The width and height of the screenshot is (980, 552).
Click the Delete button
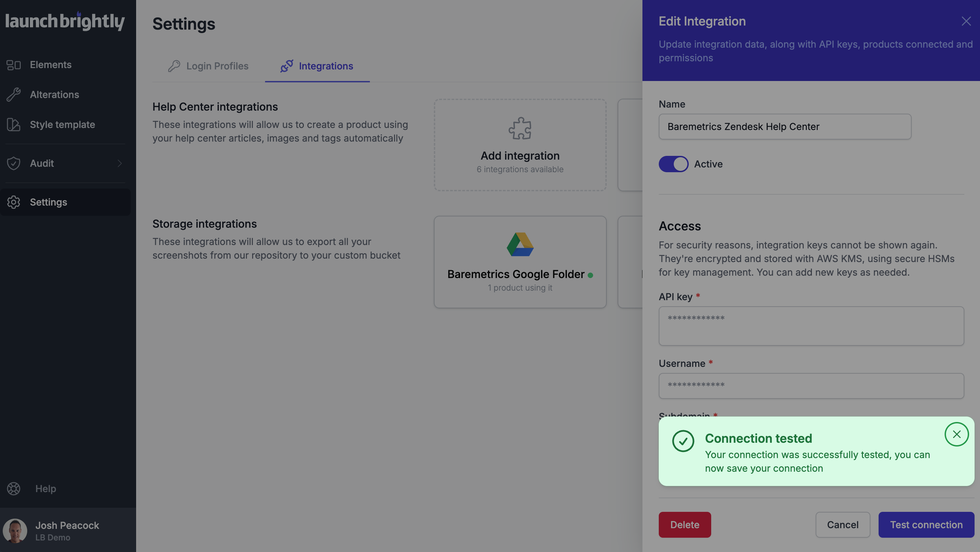click(x=685, y=525)
